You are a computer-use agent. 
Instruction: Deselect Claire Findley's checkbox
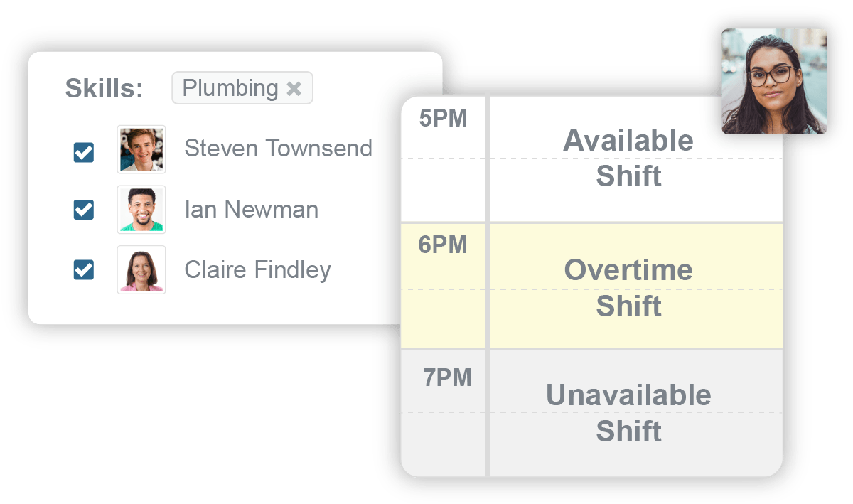(84, 269)
